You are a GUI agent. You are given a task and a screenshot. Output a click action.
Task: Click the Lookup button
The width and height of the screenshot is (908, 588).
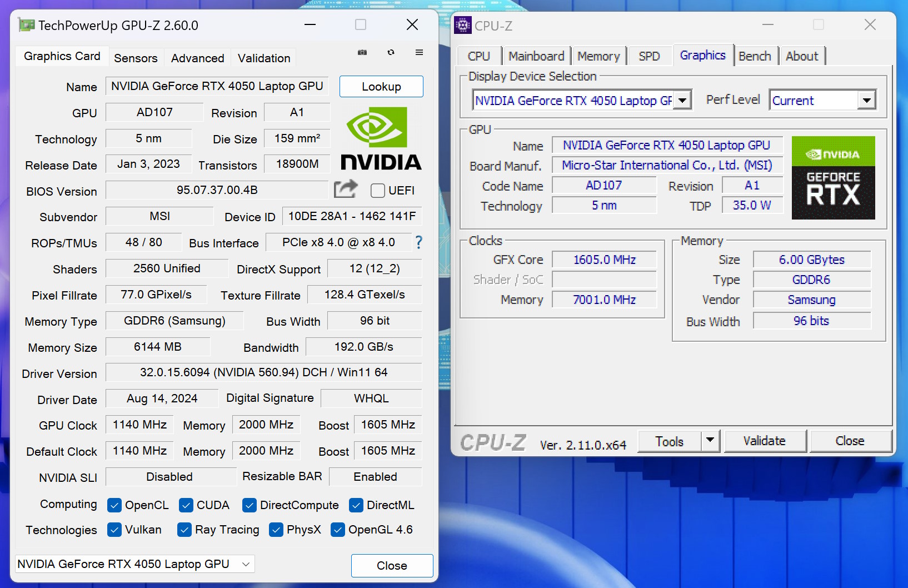(x=381, y=87)
